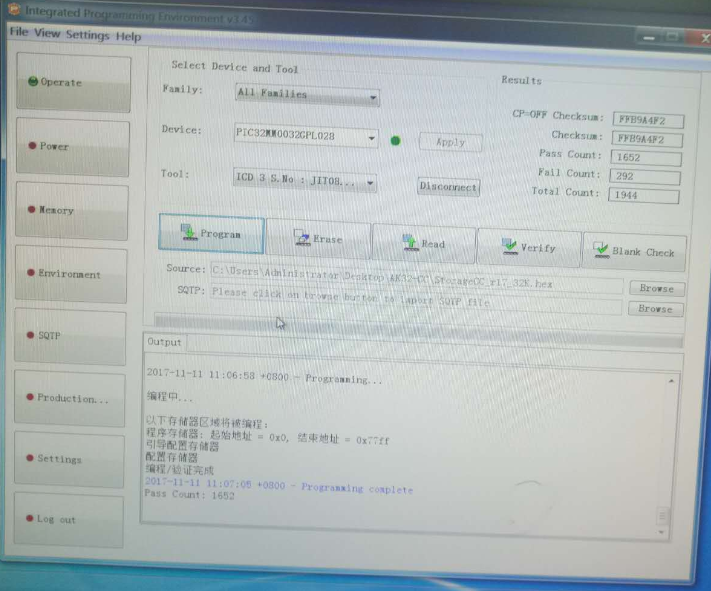Open the Power sidebar panel
The width and height of the screenshot is (711, 591).
click(73, 147)
